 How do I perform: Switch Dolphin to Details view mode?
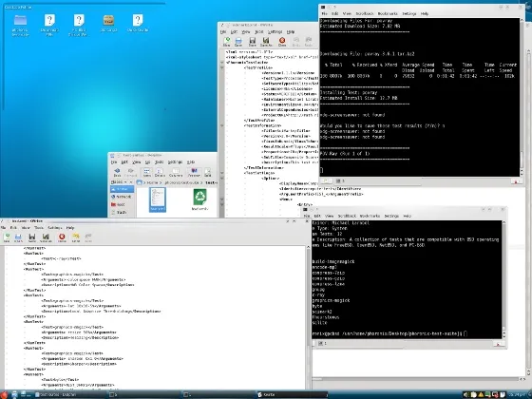160,172
